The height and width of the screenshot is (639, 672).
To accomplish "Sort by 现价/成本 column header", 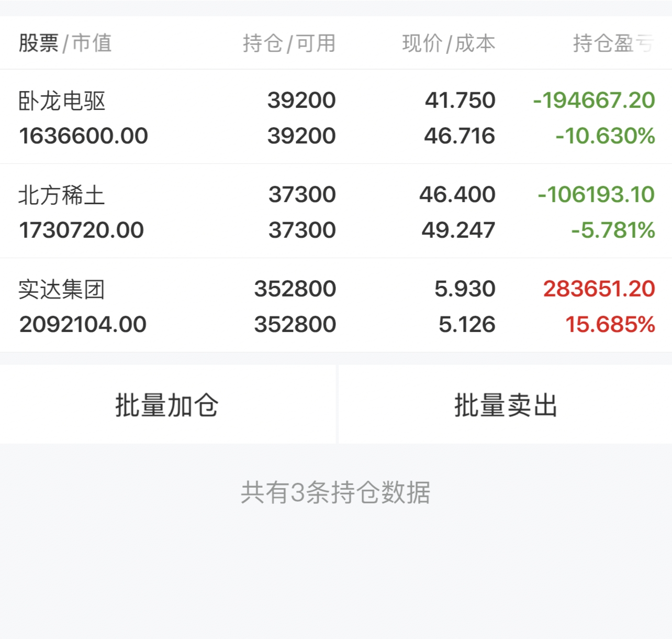I will click(x=448, y=43).
